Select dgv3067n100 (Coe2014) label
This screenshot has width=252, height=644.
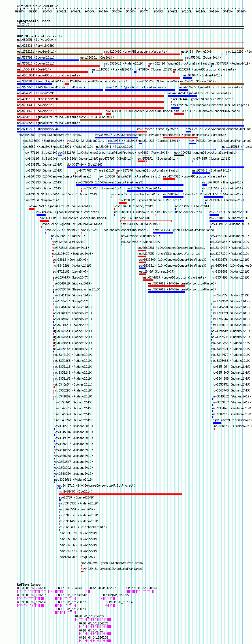pos(84,164)
